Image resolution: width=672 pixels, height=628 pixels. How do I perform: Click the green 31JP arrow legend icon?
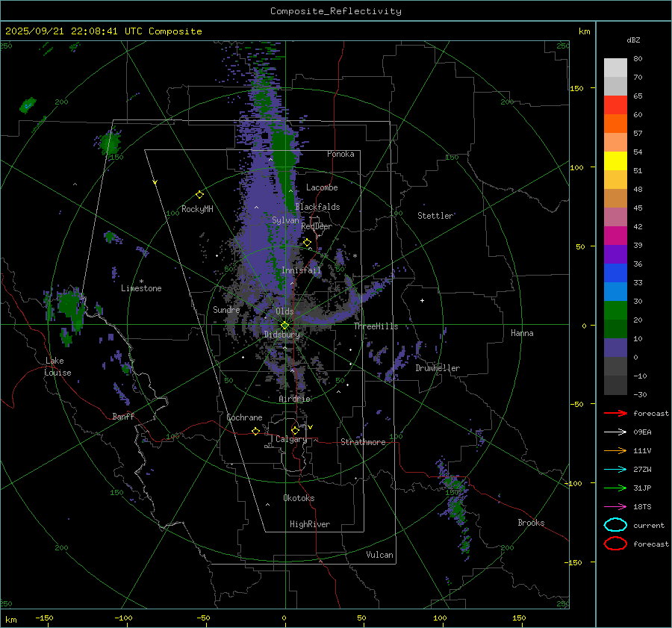pos(615,488)
